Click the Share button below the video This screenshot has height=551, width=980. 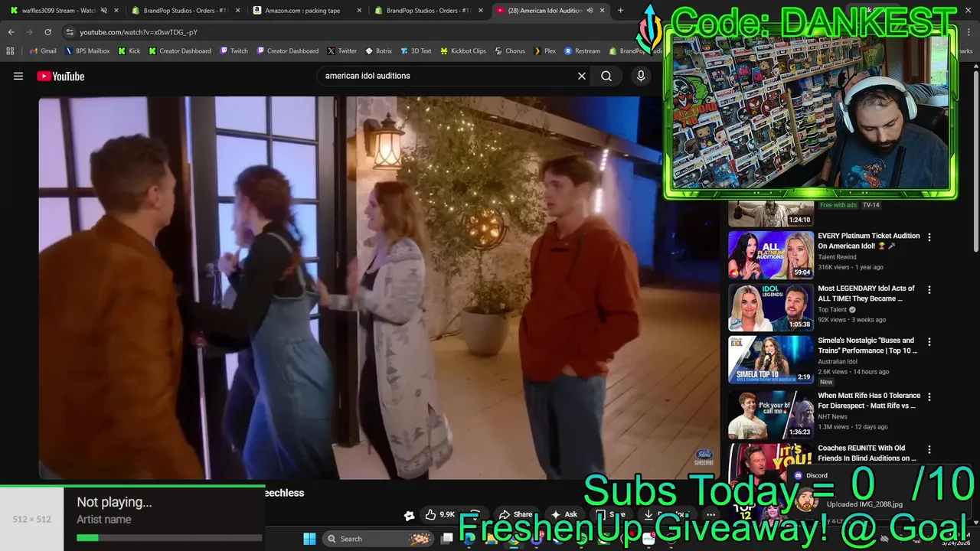click(515, 515)
